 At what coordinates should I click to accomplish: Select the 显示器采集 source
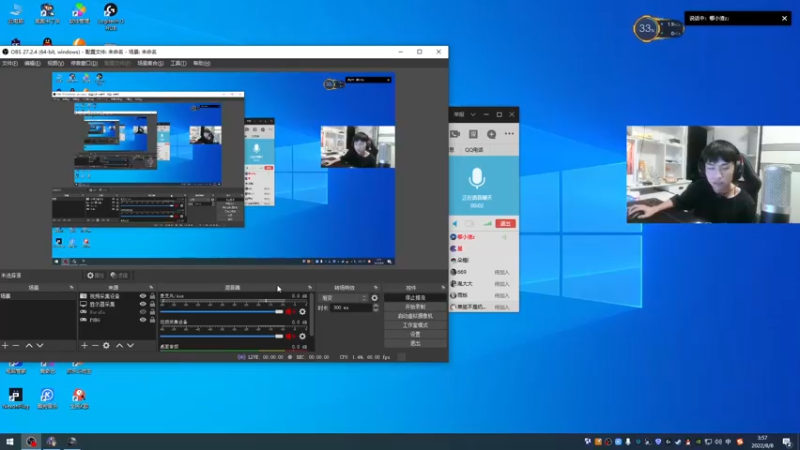pos(103,304)
